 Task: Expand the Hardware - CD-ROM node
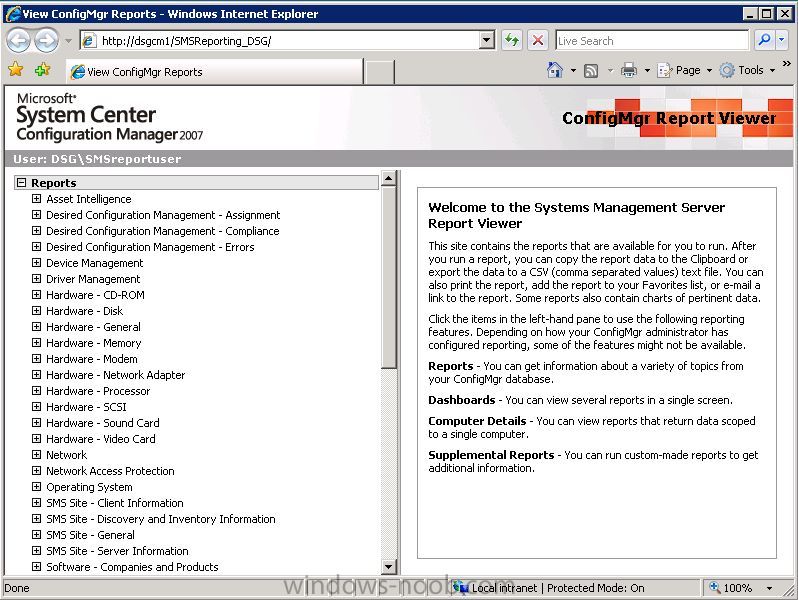pyautogui.click(x=36, y=294)
